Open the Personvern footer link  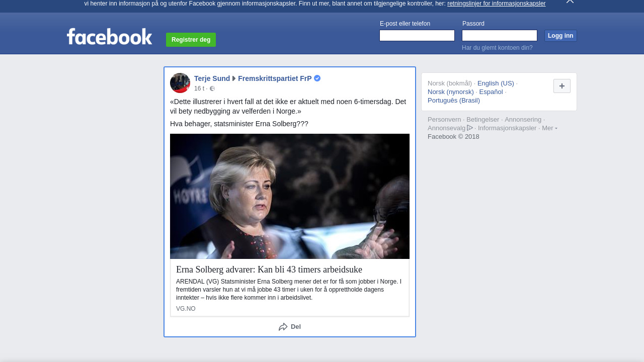[444, 120]
